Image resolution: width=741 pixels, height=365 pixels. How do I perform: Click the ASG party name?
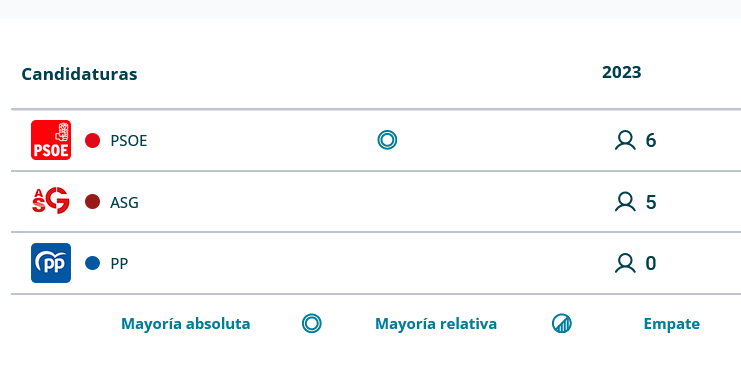[x=124, y=202]
